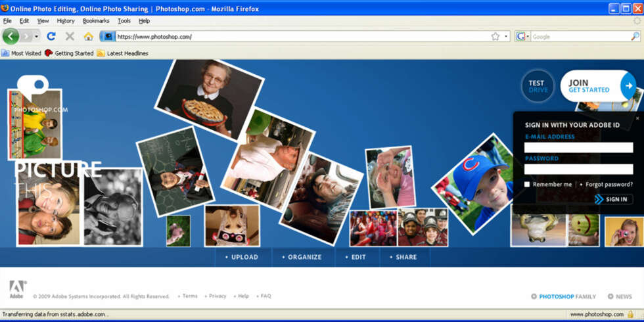The width and height of the screenshot is (644, 322).
Task: Click the photo of the woman holding a pie
Action: pyautogui.click(x=209, y=99)
